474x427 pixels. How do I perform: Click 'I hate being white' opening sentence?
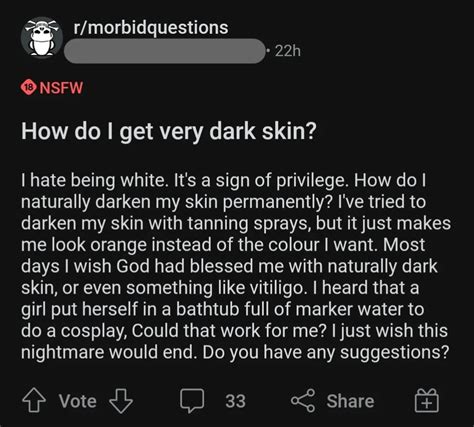[93, 180]
